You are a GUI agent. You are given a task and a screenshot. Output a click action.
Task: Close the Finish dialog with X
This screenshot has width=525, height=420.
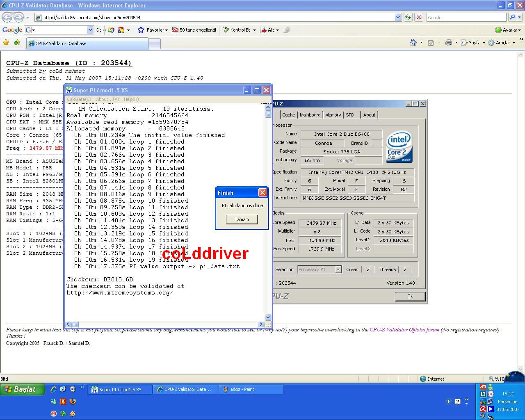262,192
